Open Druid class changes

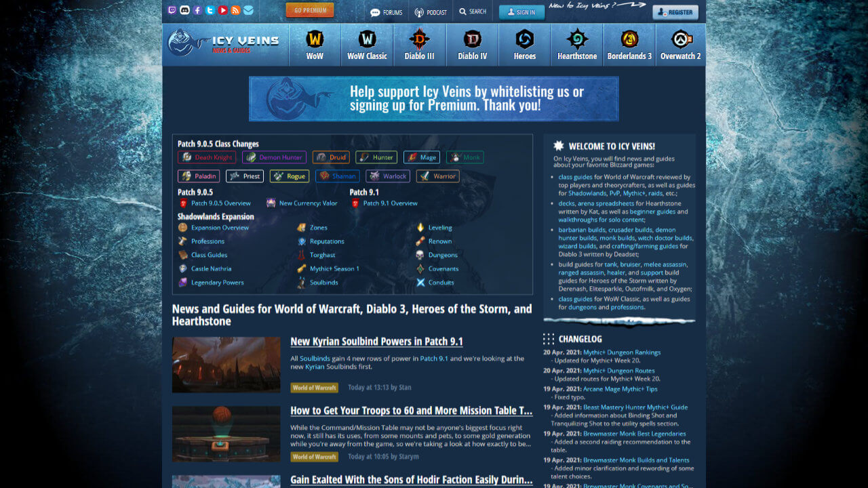click(331, 157)
